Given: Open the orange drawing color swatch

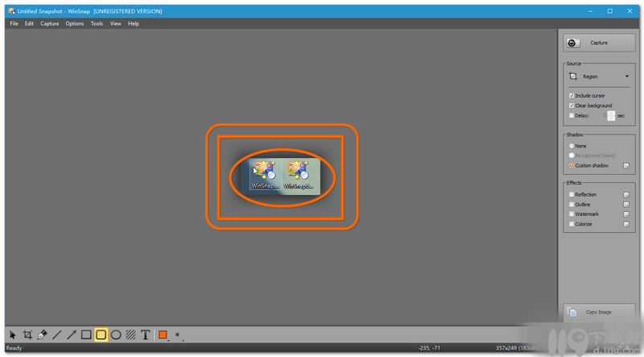Looking at the screenshot, I should [163, 334].
